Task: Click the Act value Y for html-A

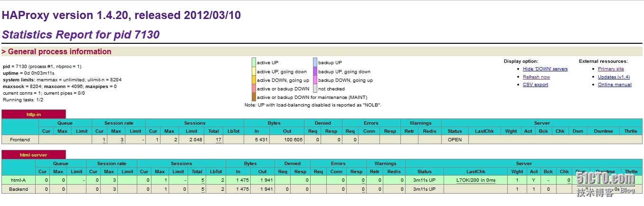Action: click(534, 180)
